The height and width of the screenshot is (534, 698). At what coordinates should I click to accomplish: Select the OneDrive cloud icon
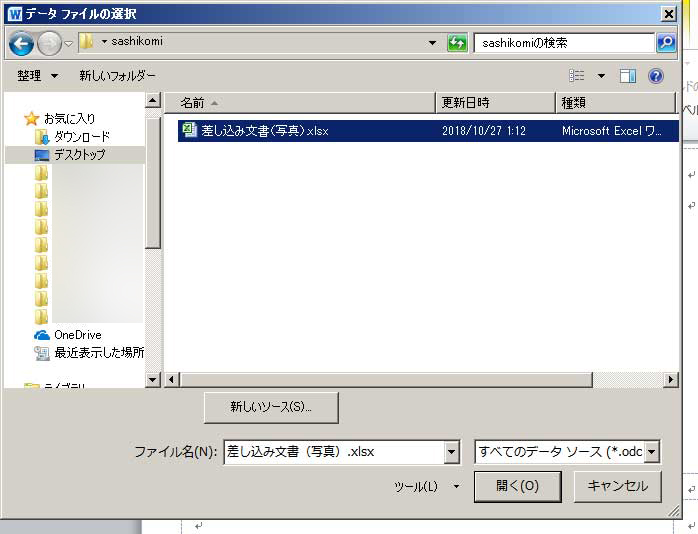(42, 335)
